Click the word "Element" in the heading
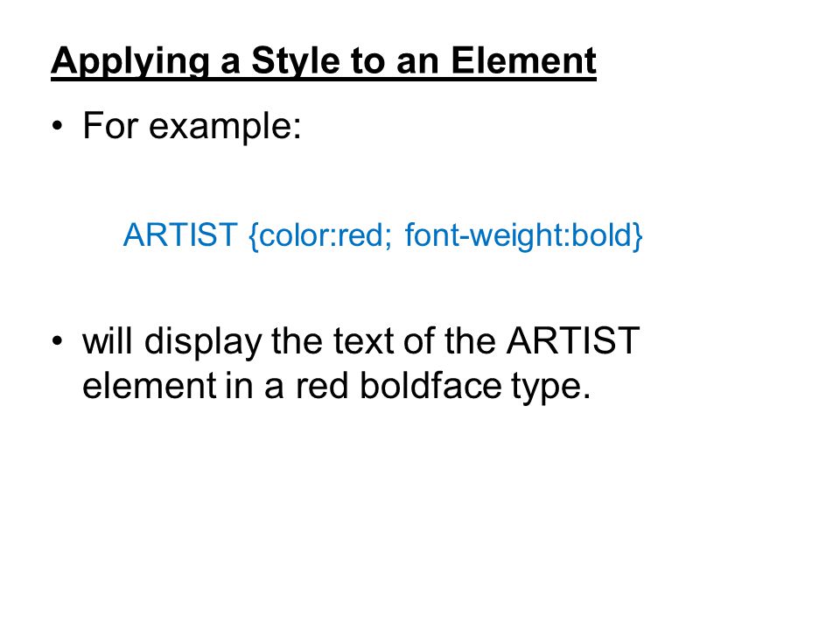Screen dimensions: 840x630 tap(523, 60)
